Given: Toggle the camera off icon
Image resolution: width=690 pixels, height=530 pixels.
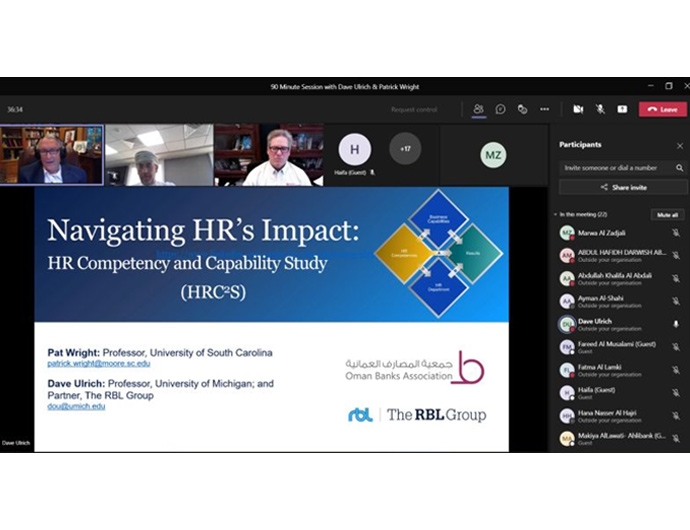Looking at the screenshot, I should click(578, 109).
